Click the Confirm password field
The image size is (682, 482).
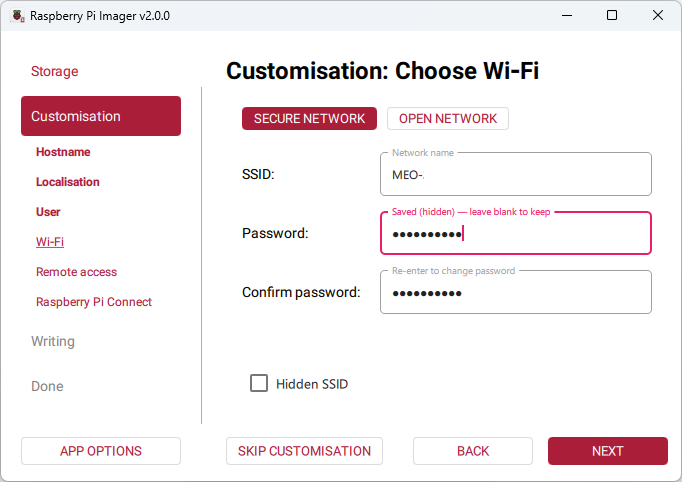click(x=515, y=293)
